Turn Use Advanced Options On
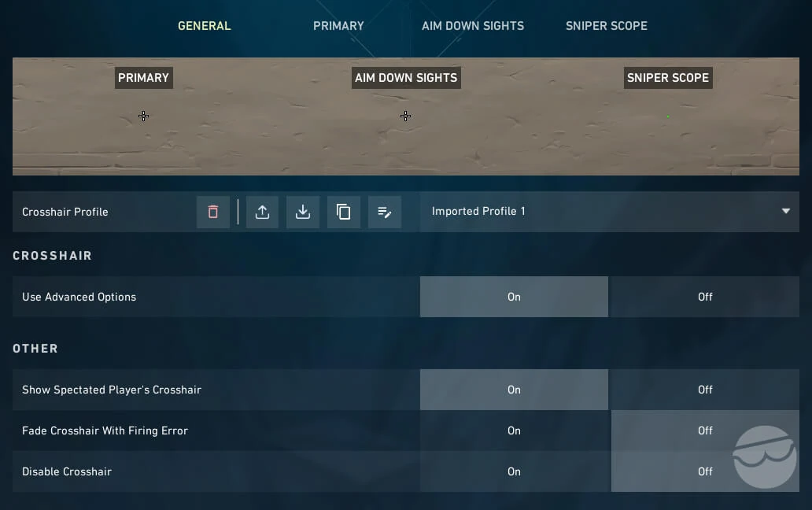 pyautogui.click(x=514, y=297)
